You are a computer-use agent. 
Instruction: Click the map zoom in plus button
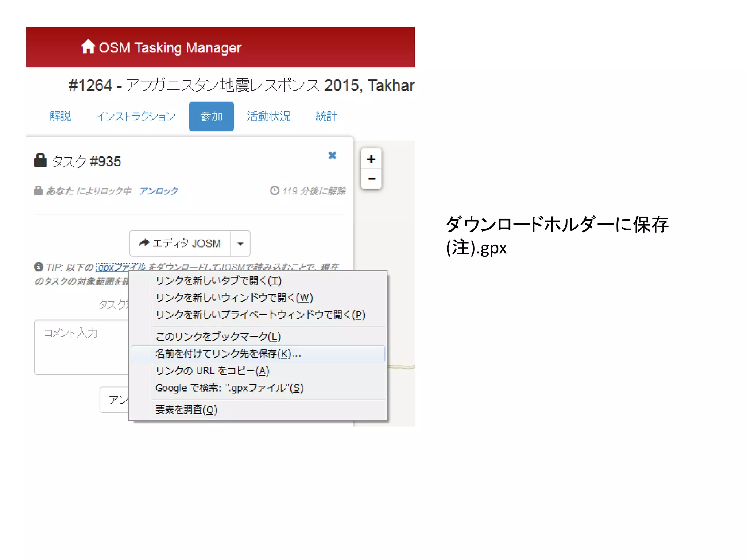[371, 159]
